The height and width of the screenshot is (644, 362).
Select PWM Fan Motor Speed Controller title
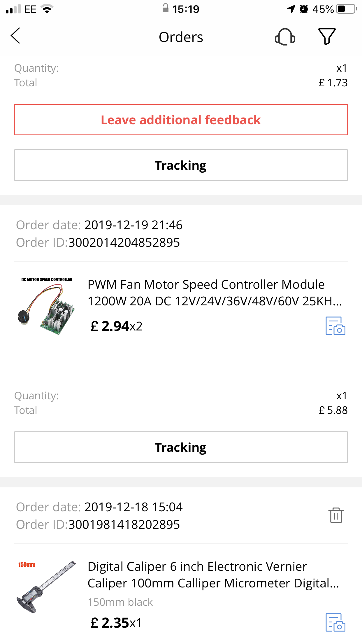215,293
